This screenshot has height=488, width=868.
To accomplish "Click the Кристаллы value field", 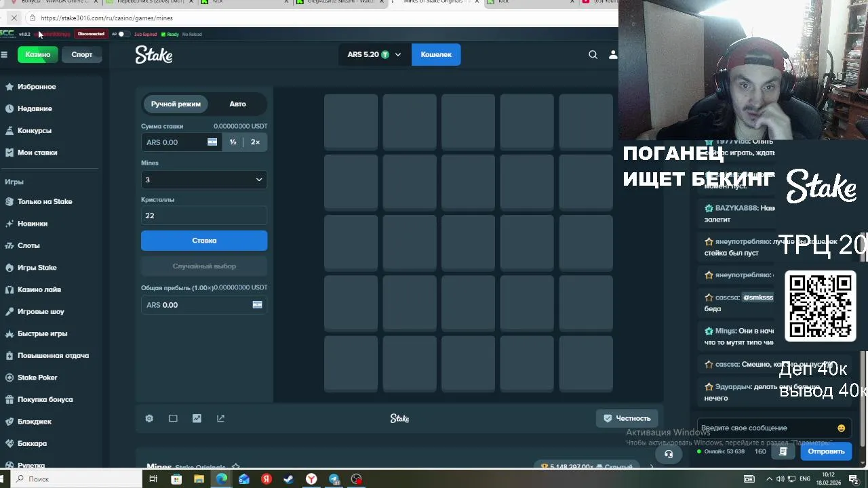I will pos(204,216).
